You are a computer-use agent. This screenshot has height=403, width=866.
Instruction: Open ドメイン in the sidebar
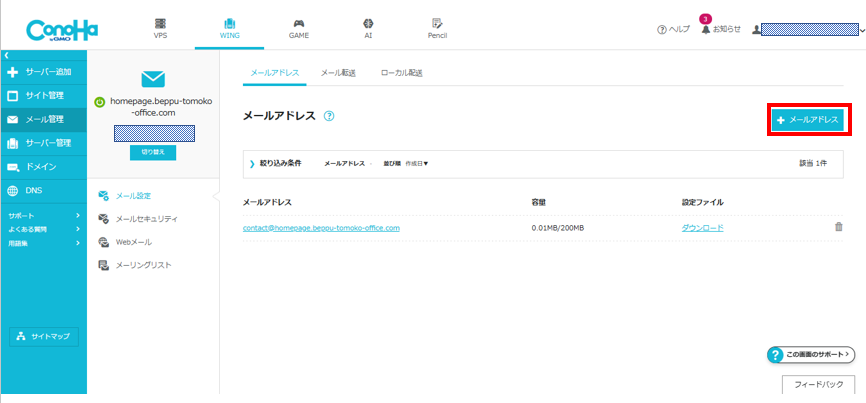pos(43,167)
